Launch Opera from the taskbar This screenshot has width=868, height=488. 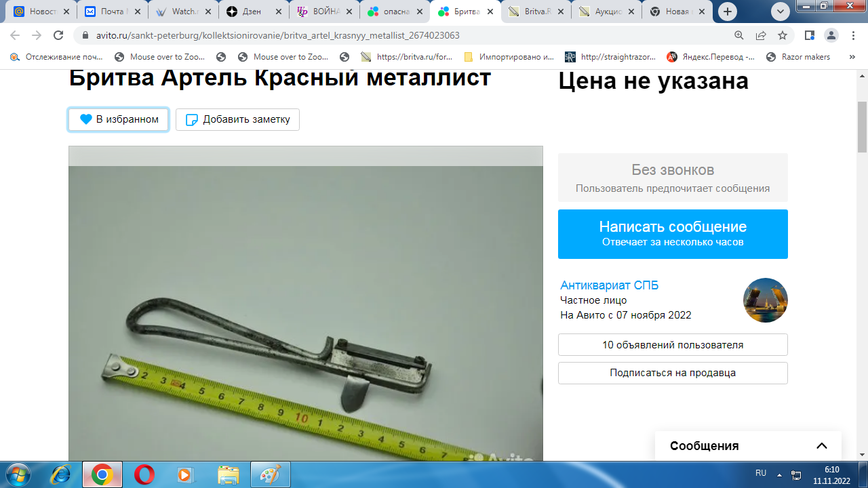click(144, 474)
